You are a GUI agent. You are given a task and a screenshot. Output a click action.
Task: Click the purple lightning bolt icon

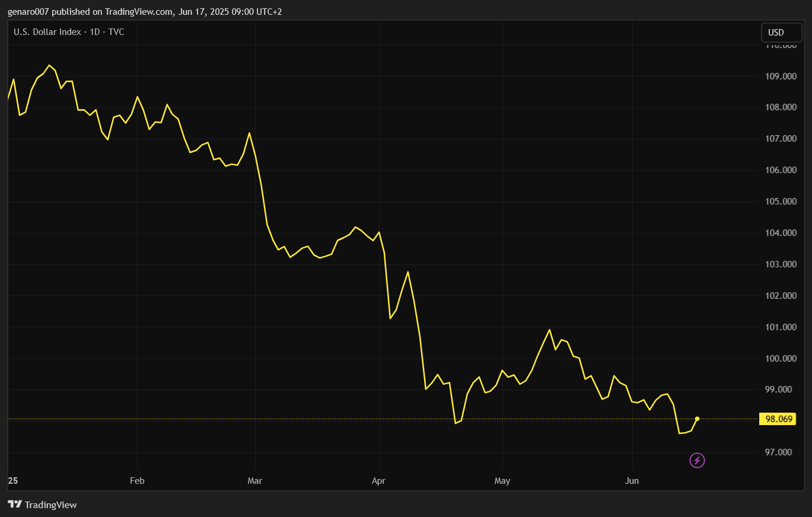click(698, 460)
